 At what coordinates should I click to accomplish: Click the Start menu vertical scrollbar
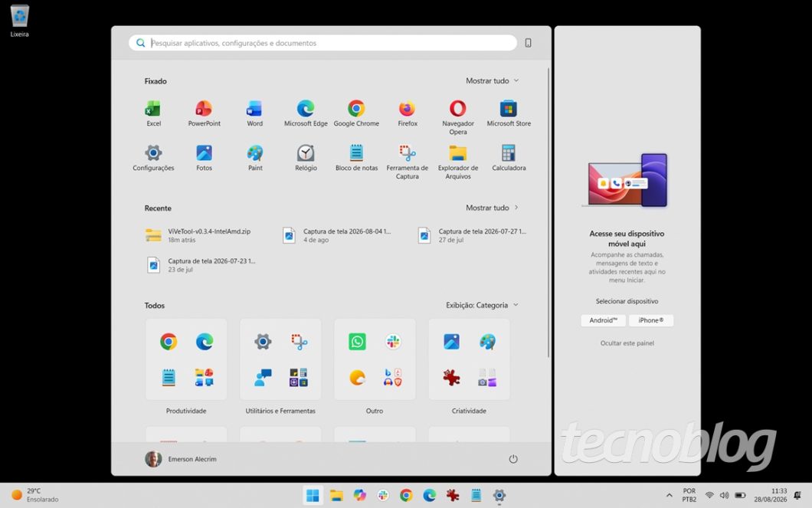click(x=548, y=212)
